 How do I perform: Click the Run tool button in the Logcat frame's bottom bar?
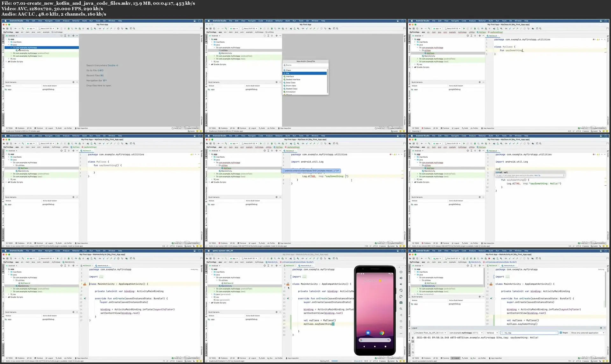click(x=473, y=358)
